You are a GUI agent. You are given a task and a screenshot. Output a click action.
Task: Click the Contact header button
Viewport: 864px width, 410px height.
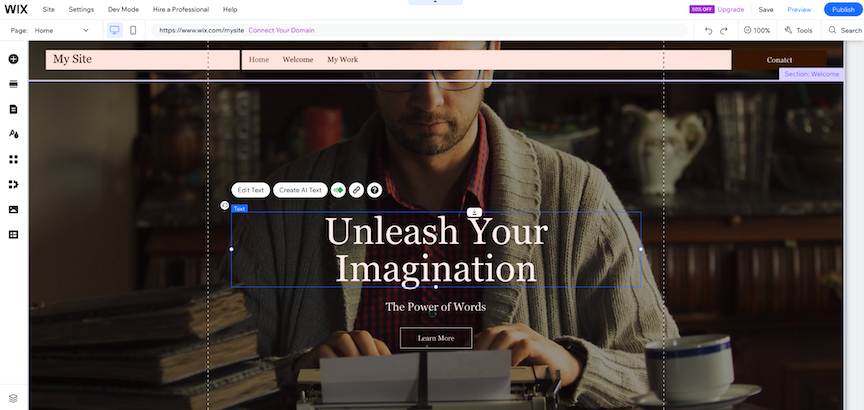[780, 60]
